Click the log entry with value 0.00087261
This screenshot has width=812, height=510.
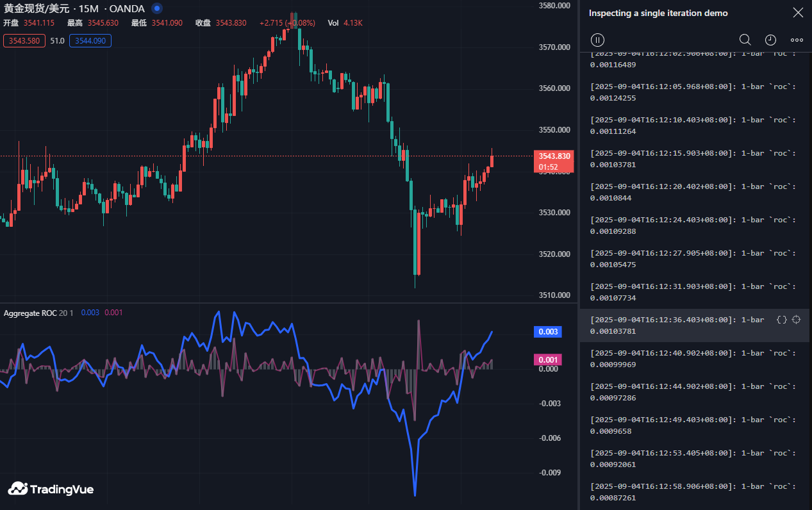point(692,492)
